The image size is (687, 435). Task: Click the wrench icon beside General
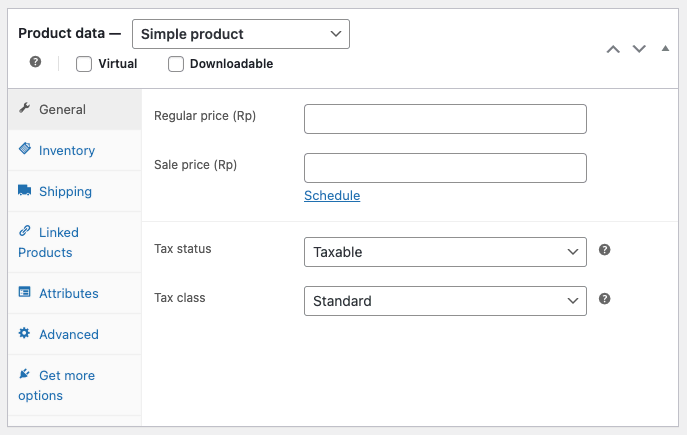point(25,109)
